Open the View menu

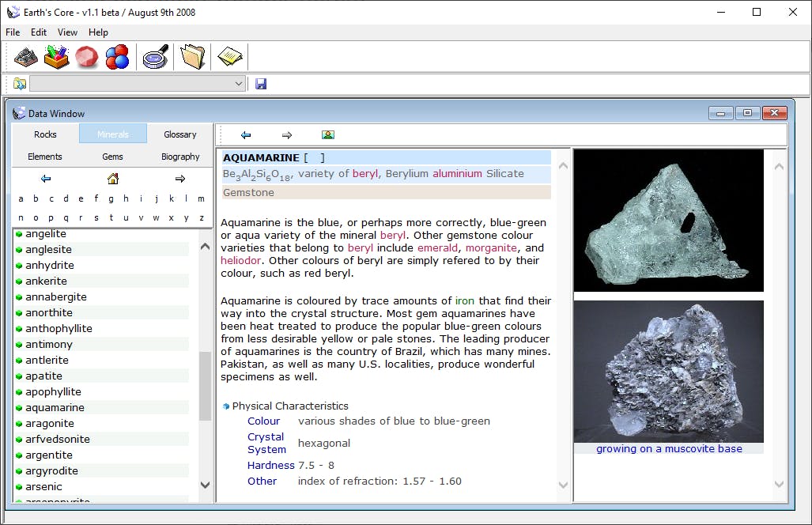[67, 32]
